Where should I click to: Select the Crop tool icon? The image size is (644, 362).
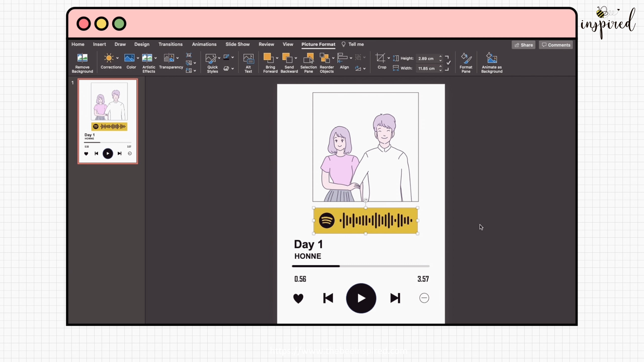(380, 58)
